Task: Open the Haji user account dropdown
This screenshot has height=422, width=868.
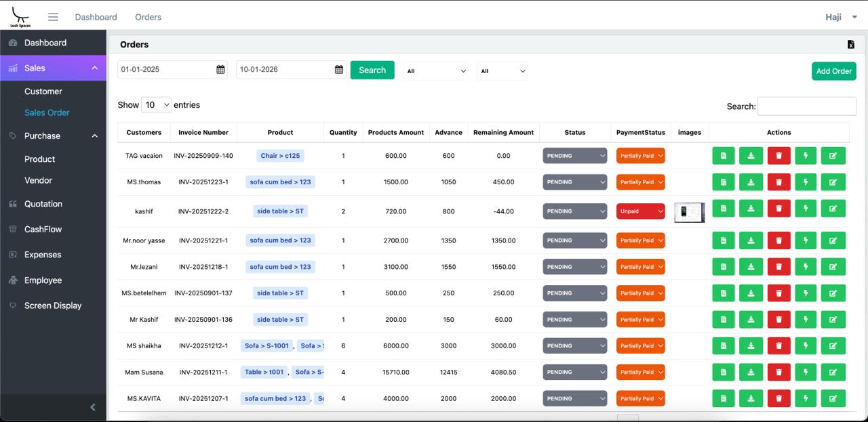Action: click(841, 17)
